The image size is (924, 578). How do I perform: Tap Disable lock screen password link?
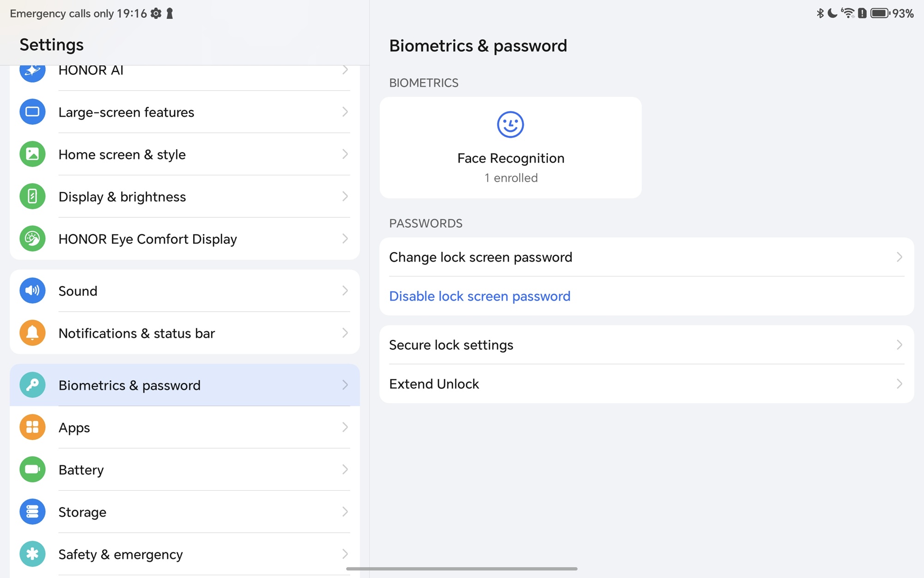click(480, 296)
